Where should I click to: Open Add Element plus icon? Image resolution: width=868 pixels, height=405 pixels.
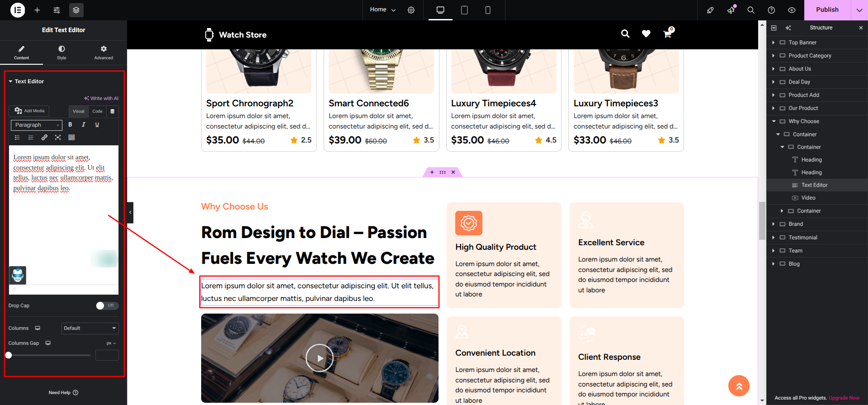[x=37, y=10]
